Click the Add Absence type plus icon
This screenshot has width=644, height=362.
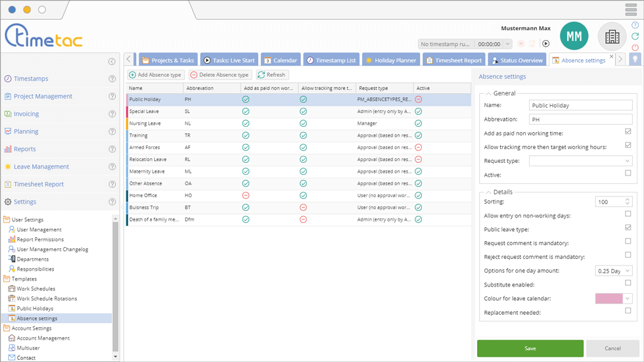(132, 75)
